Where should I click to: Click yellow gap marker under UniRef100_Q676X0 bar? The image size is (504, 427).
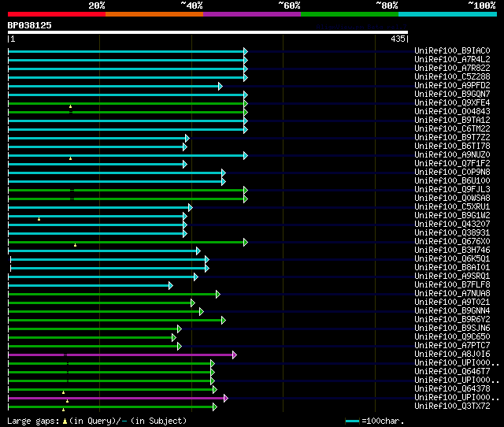(76, 245)
